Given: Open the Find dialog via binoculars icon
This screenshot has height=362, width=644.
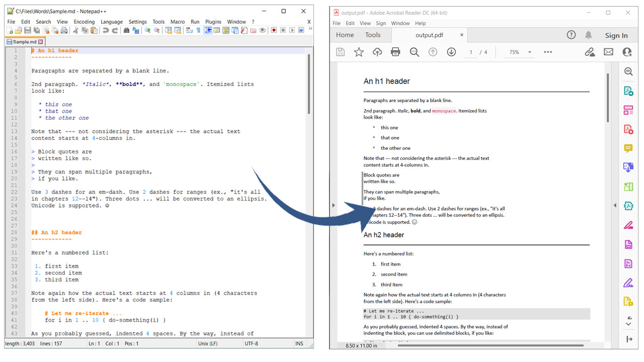Looking at the screenshot, I should click(127, 30).
